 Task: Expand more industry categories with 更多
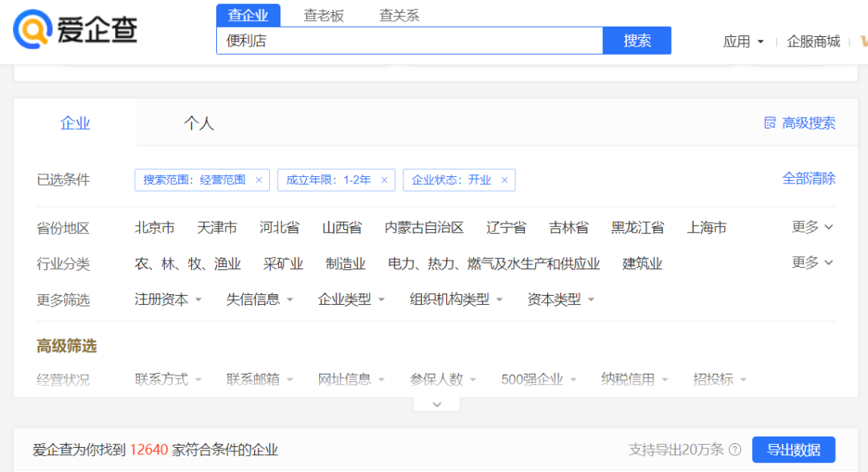point(812,263)
